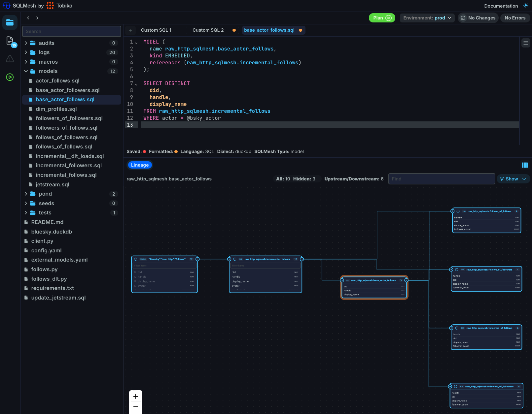Toggle select circle on followers_of_followers node
Viewport: 532px width, 414px height.
pos(456,387)
